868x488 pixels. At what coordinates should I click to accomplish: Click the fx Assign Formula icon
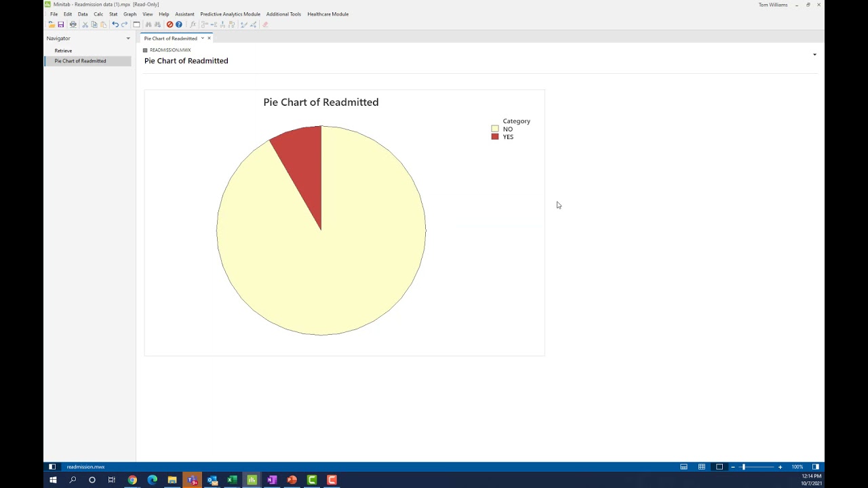point(193,24)
